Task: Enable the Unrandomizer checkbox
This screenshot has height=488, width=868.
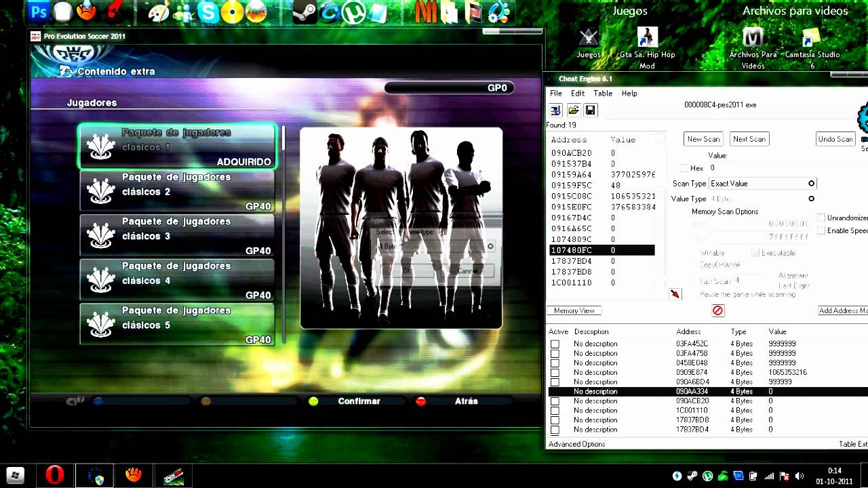Action: pos(821,218)
